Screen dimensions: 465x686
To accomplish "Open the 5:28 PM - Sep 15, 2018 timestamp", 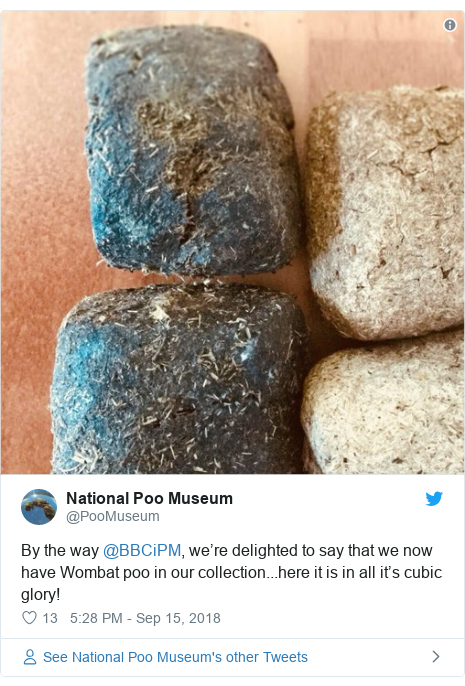I will tap(145, 618).
